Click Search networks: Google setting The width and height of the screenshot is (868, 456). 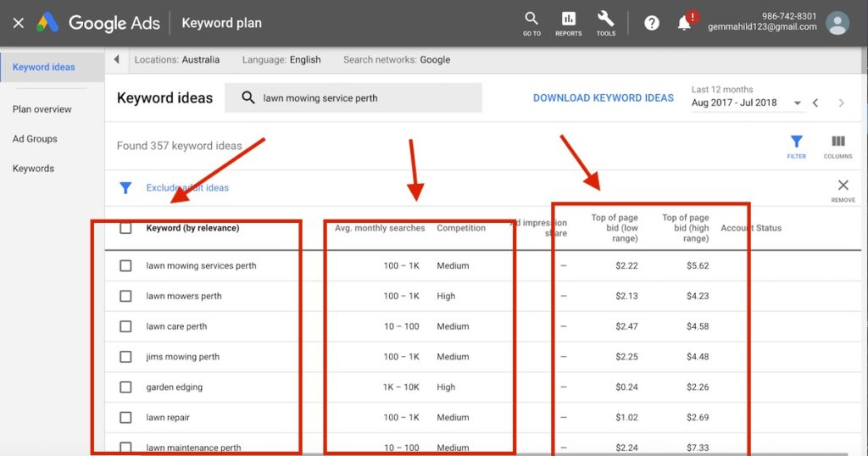point(397,60)
